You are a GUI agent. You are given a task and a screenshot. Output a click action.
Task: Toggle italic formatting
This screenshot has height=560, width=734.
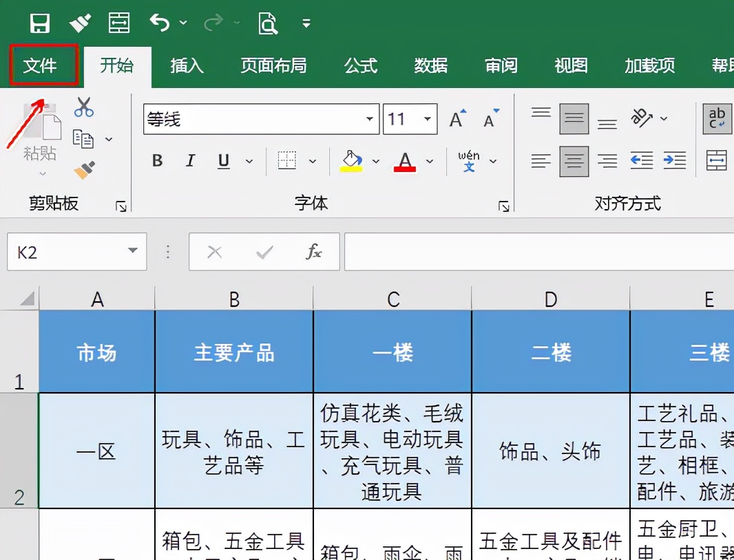pyautogui.click(x=190, y=161)
